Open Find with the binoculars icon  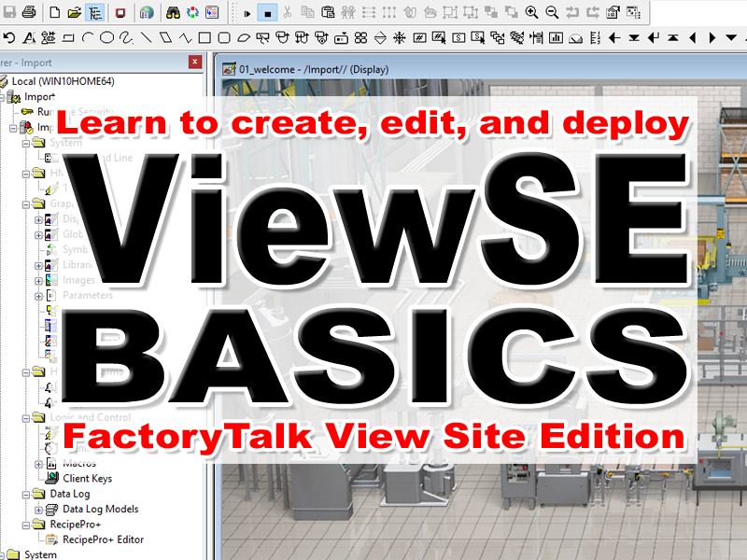click(x=173, y=12)
